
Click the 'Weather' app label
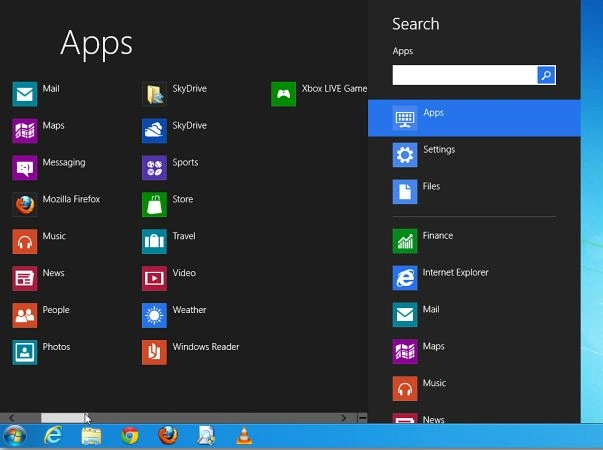pyautogui.click(x=189, y=310)
